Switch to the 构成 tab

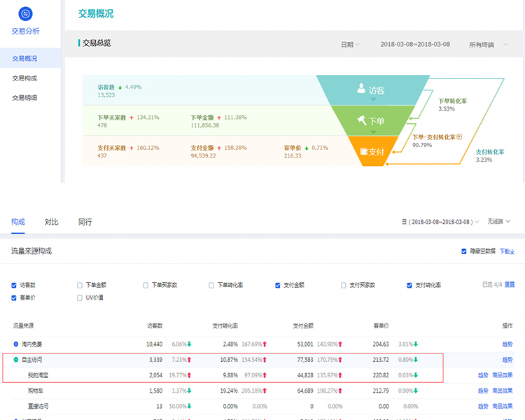pyautogui.click(x=18, y=222)
